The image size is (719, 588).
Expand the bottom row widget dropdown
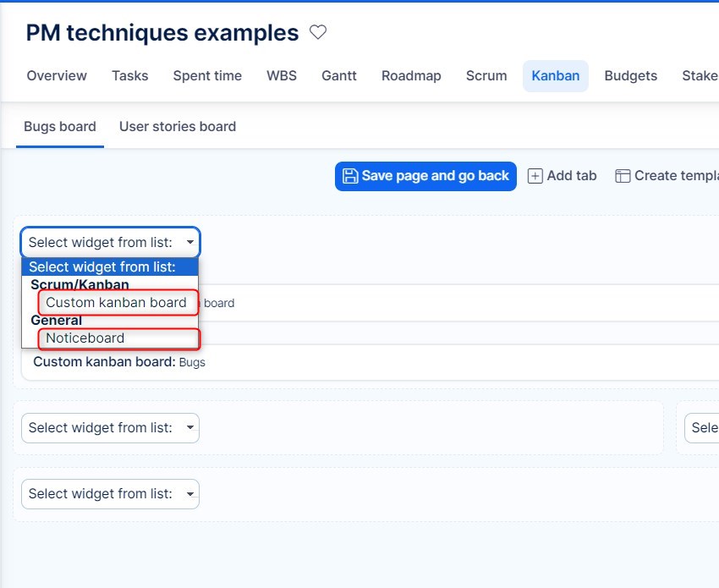point(110,494)
